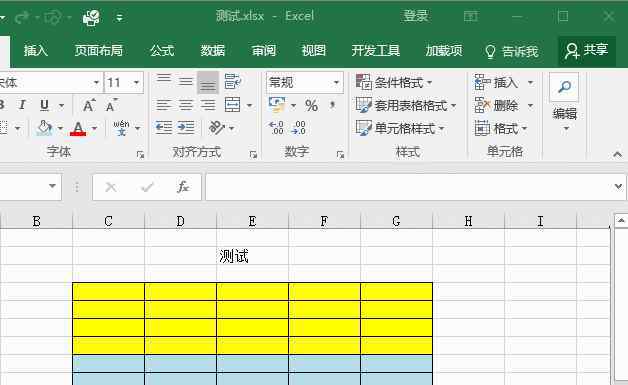This screenshot has height=385, width=628.
Task: Open the merge cells dropdown arrow
Action: pyautogui.click(x=249, y=105)
